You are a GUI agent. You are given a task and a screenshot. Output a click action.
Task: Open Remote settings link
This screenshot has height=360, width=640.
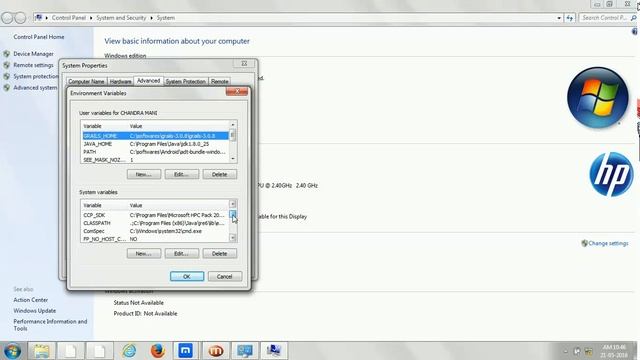click(x=33, y=65)
